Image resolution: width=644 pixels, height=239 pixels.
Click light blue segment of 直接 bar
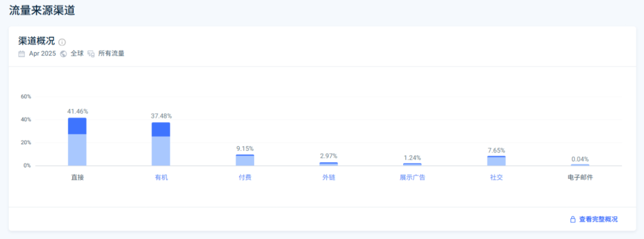[x=78, y=150]
